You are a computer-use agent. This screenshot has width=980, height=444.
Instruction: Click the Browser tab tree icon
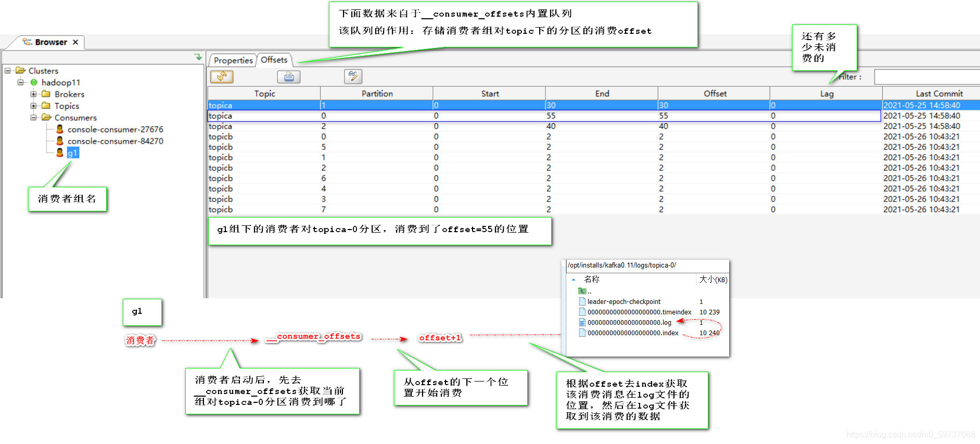click(x=28, y=42)
